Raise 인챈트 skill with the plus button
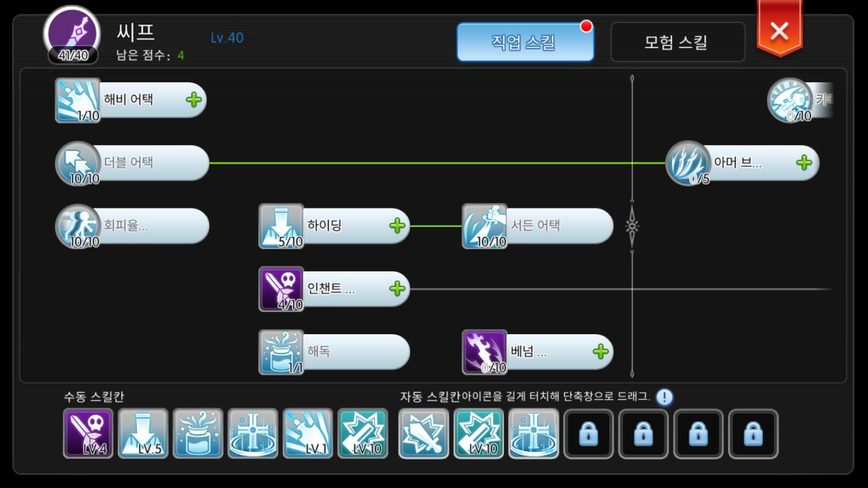This screenshot has width=868, height=488. click(397, 289)
